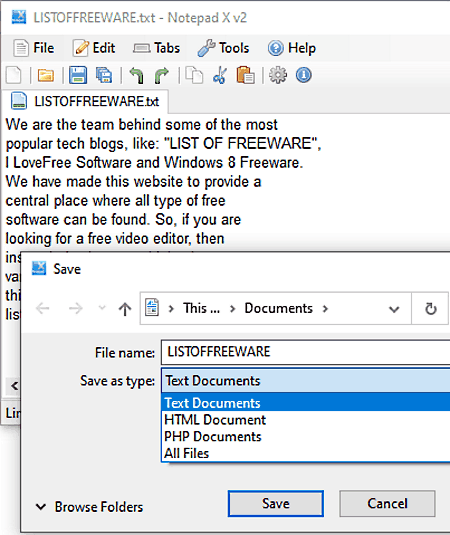Redo with the green right arrow icon
This screenshot has width=450, height=535.
click(x=162, y=75)
